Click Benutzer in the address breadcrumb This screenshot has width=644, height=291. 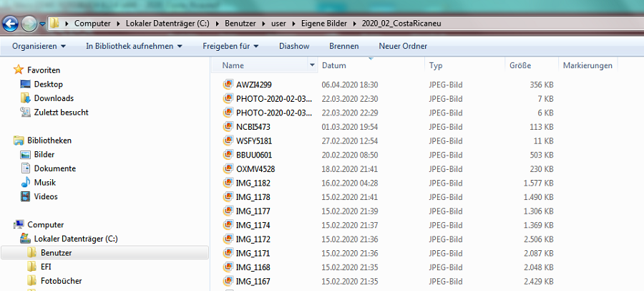pyautogui.click(x=240, y=24)
